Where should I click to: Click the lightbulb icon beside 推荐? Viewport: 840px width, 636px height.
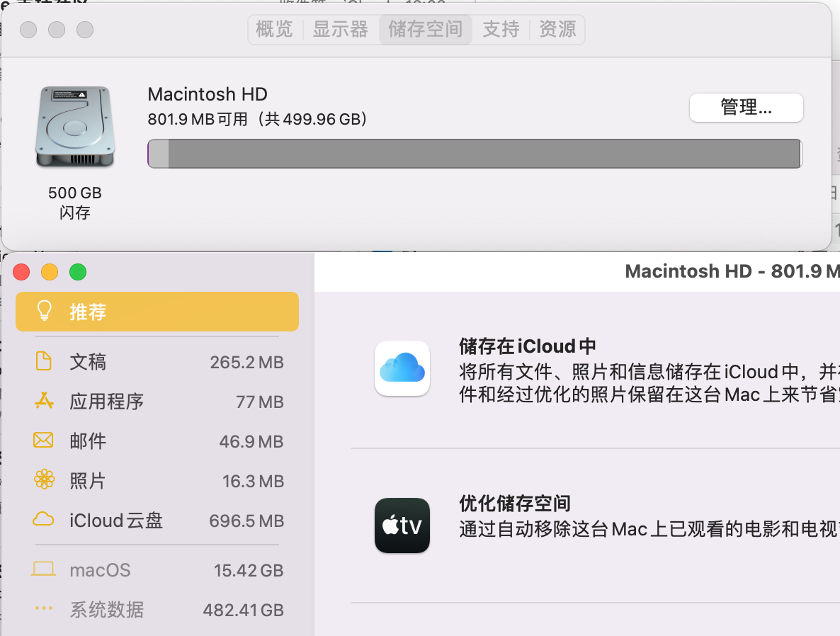[45, 312]
